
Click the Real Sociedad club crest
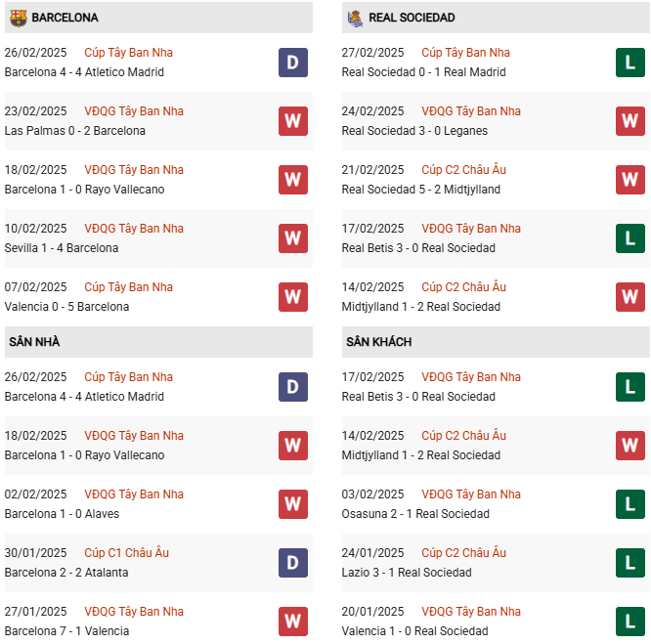click(x=355, y=18)
